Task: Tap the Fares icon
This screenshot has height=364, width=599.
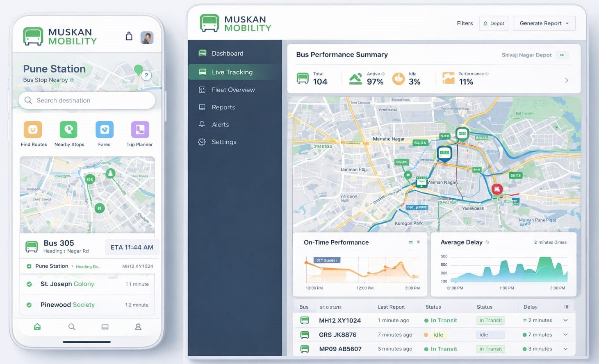Action: [x=104, y=130]
